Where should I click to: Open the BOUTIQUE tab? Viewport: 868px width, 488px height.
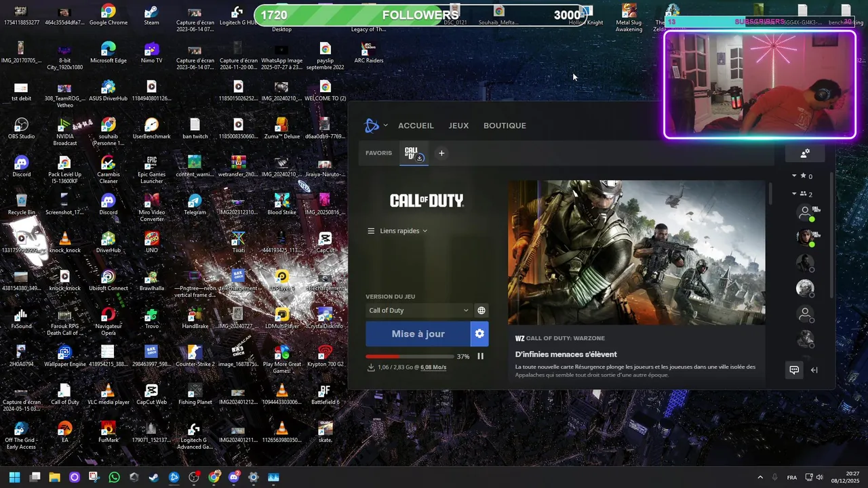505,125
